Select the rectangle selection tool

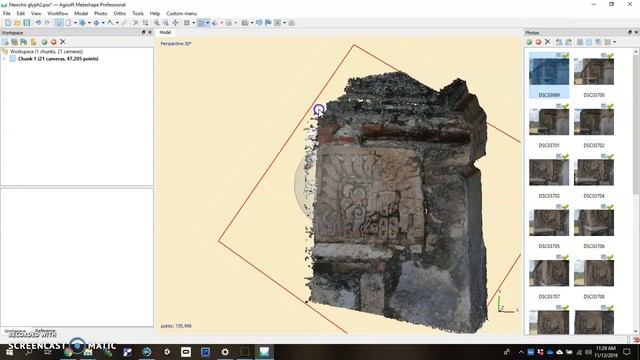[x=68, y=23]
